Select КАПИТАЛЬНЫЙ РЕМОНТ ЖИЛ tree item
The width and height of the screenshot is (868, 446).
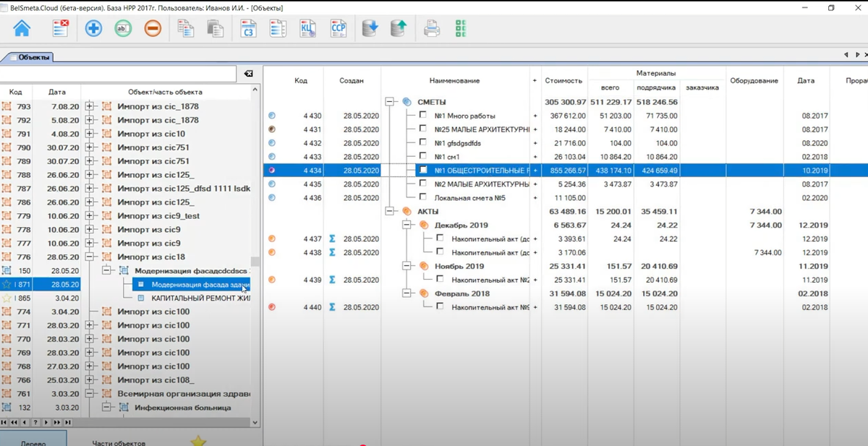coord(201,298)
